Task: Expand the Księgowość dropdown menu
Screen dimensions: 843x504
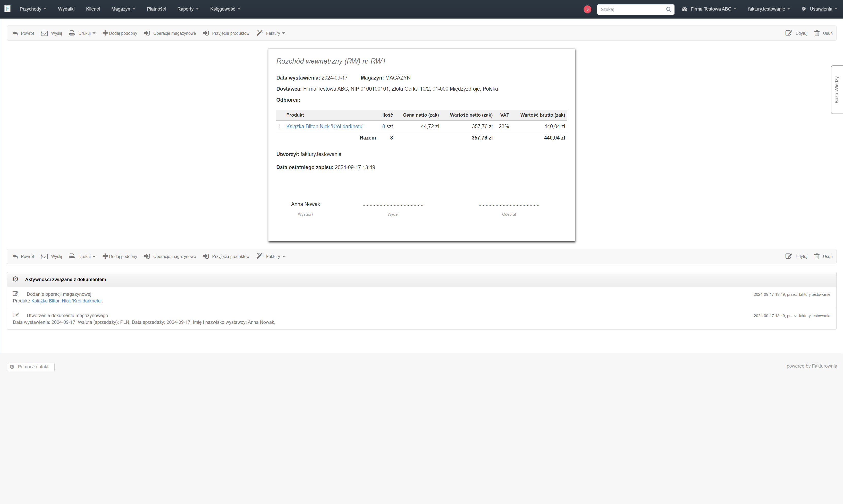Action: (225, 9)
